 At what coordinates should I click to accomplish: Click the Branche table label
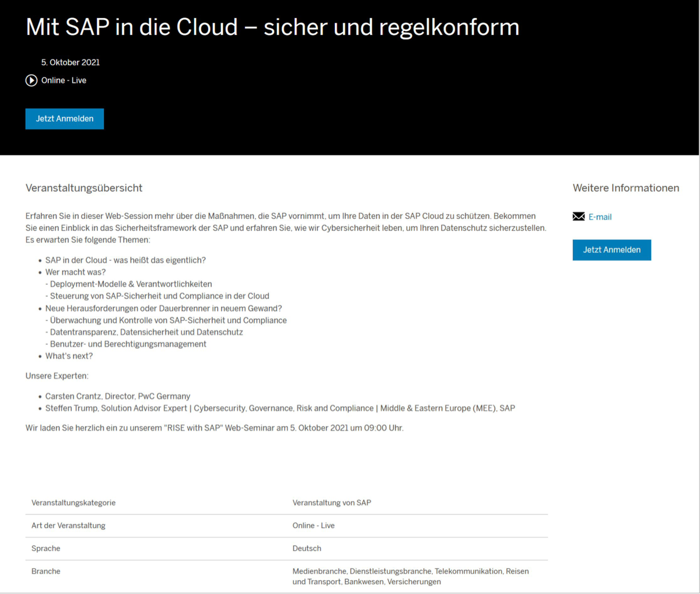(x=46, y=571)
